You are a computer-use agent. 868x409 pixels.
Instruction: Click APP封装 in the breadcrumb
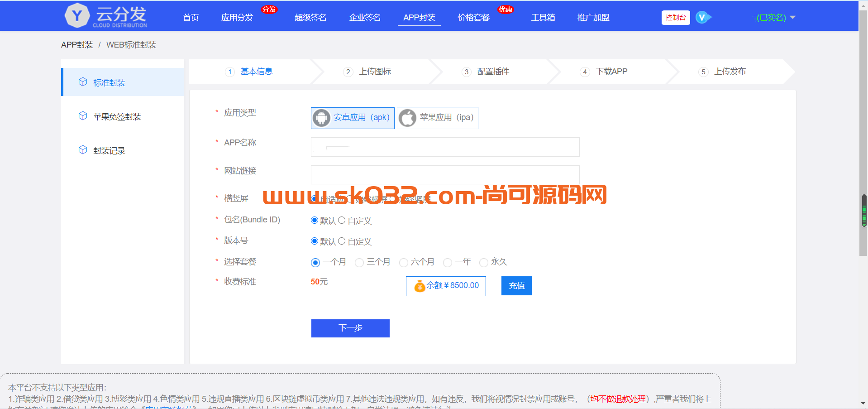(77, 45)
